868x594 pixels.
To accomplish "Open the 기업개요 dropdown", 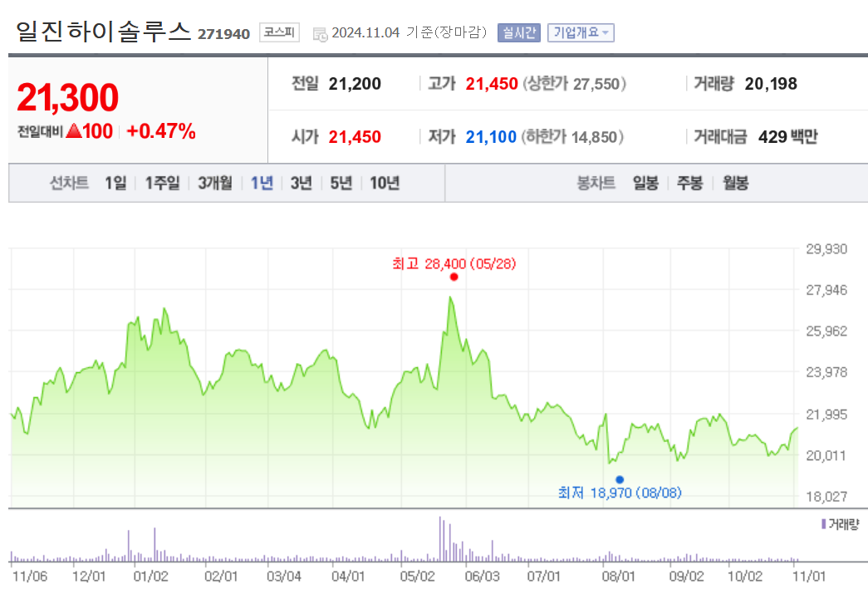I will [x=581, y=32].
